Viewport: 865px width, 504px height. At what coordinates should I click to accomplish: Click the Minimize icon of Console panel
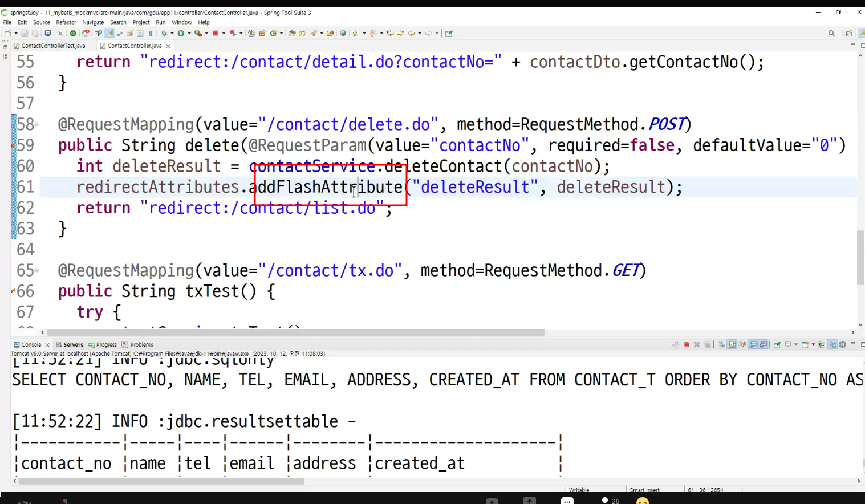tap(853, 343)
